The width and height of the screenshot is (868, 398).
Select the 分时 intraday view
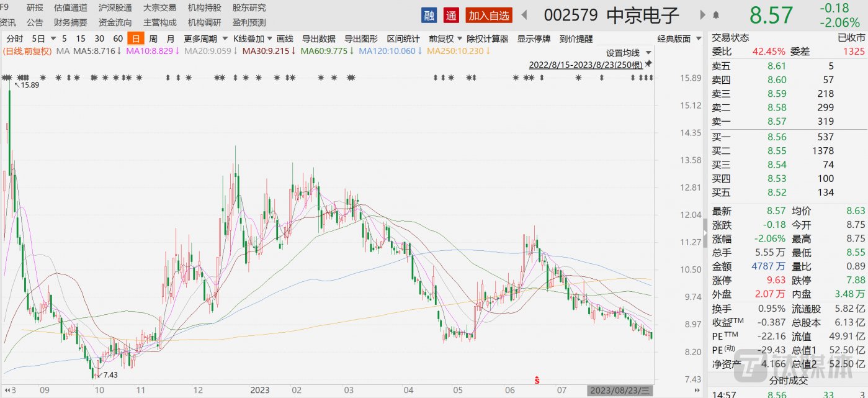pyautogui.click(x=14, y=38)
